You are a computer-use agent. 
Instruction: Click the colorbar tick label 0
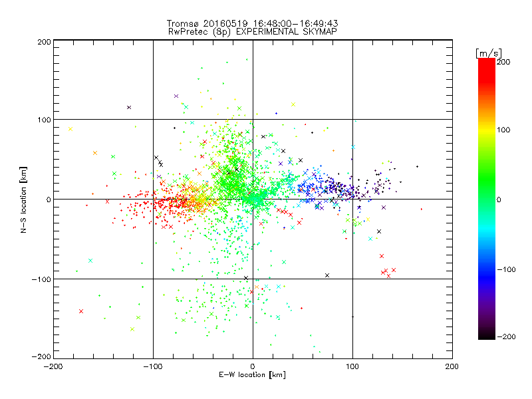point(499,199)
